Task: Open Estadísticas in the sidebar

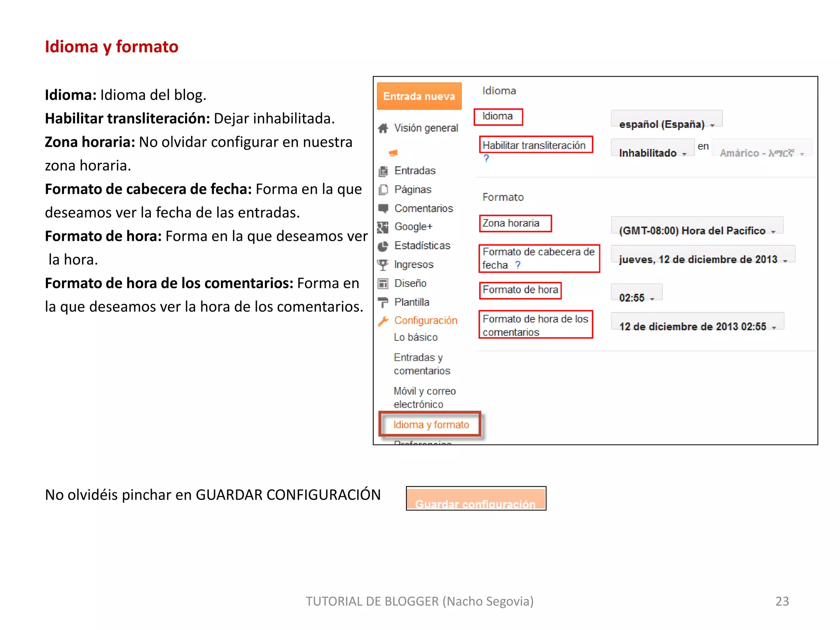Action: click(422, 246)
